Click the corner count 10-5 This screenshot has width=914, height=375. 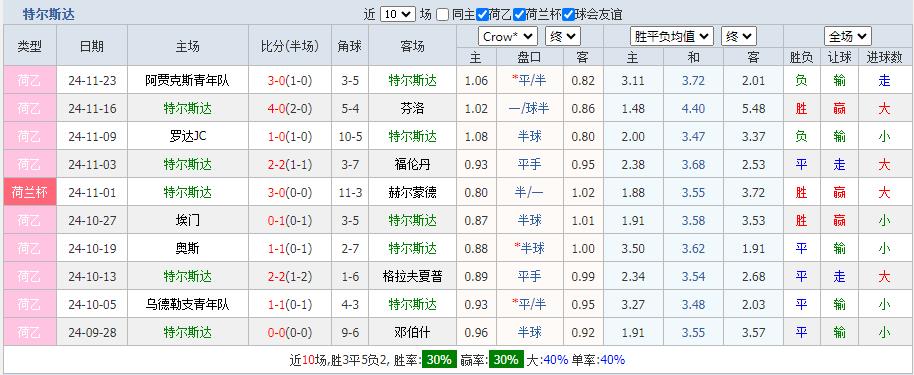click(x=350, y=136)
